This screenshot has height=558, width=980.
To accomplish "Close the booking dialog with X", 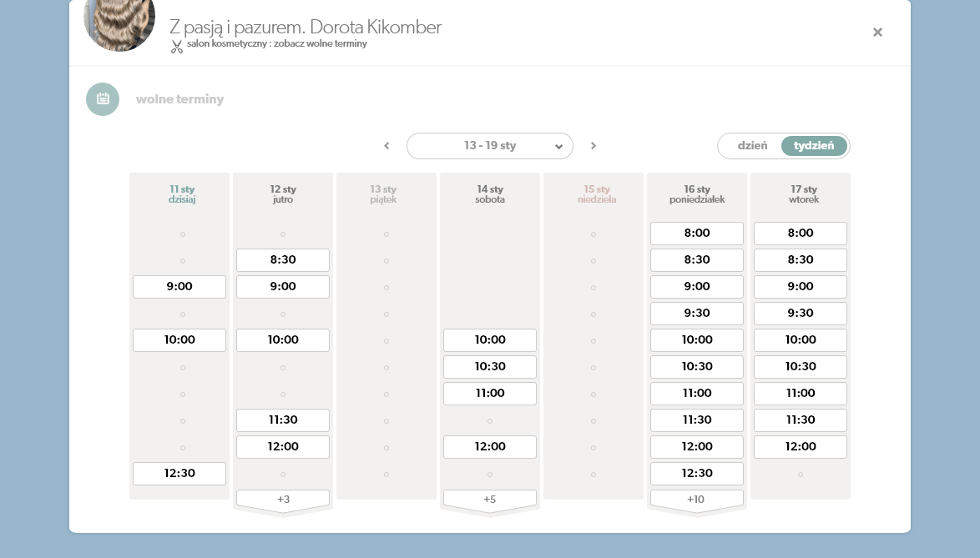I will click(877, 33).
